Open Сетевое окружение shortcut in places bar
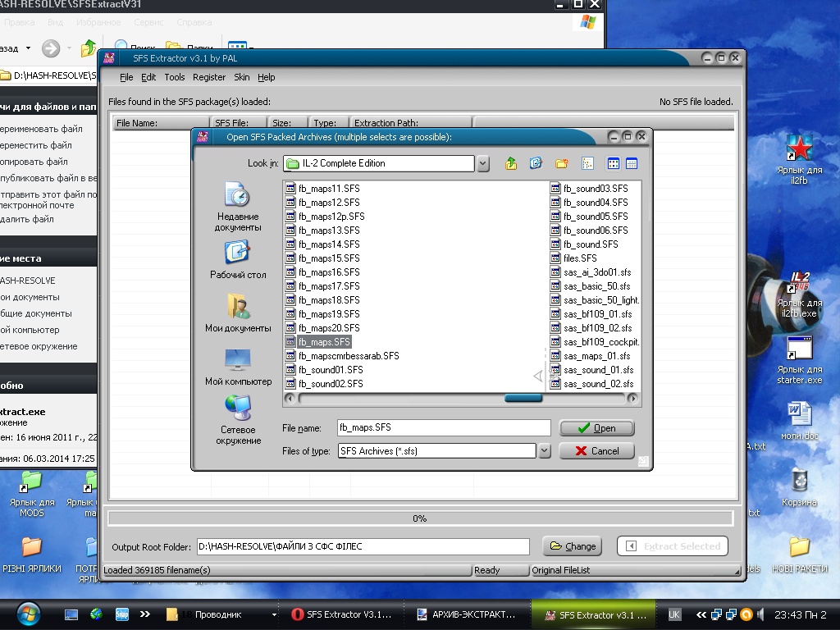The height and width of the screenshot is (630, 840). point(238,420)
